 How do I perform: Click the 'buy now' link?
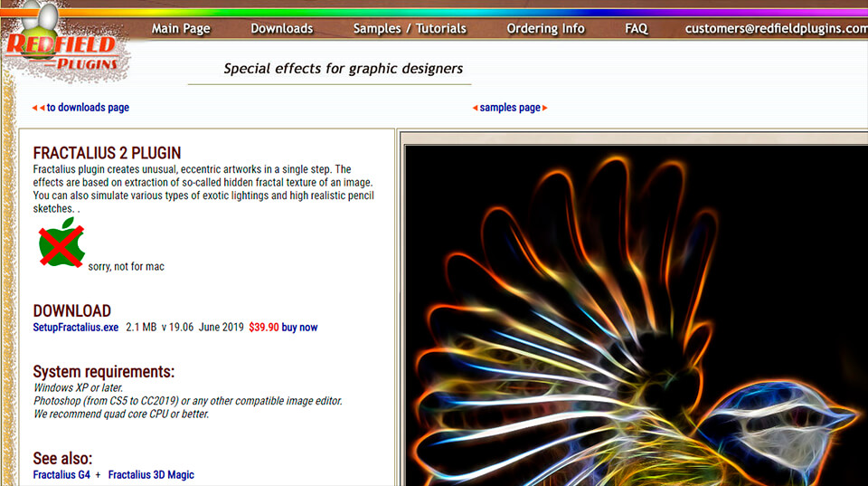coord(299,328)
